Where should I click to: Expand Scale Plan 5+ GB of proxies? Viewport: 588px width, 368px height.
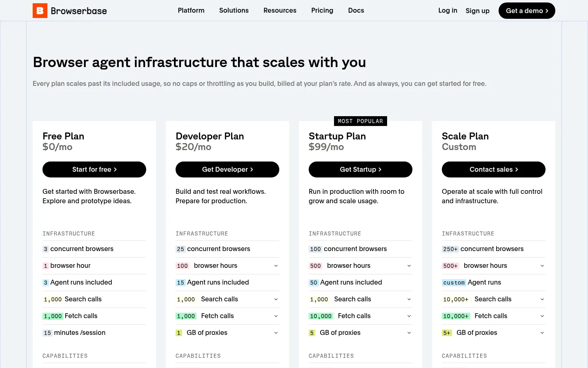coord(494,333)
